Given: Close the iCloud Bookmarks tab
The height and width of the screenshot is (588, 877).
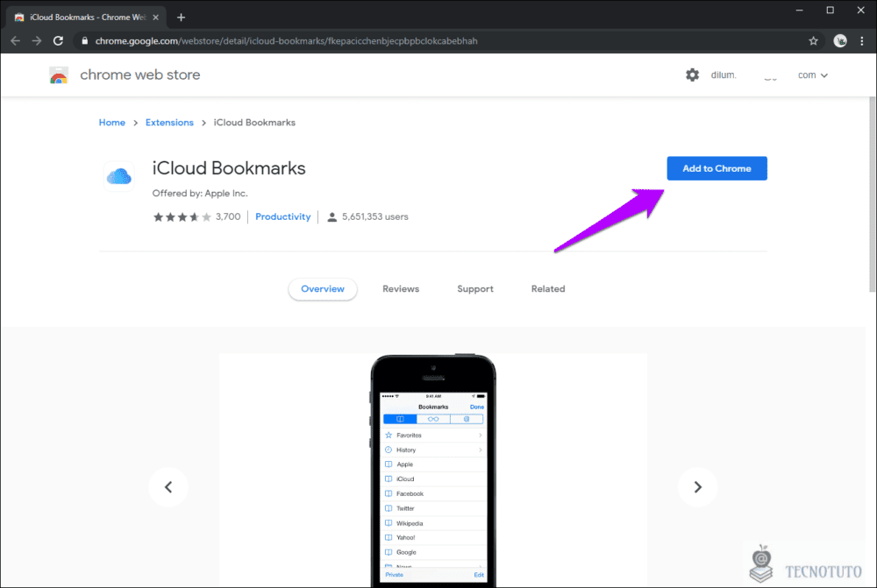Looking at the screenshot, I should coord(155,18).
